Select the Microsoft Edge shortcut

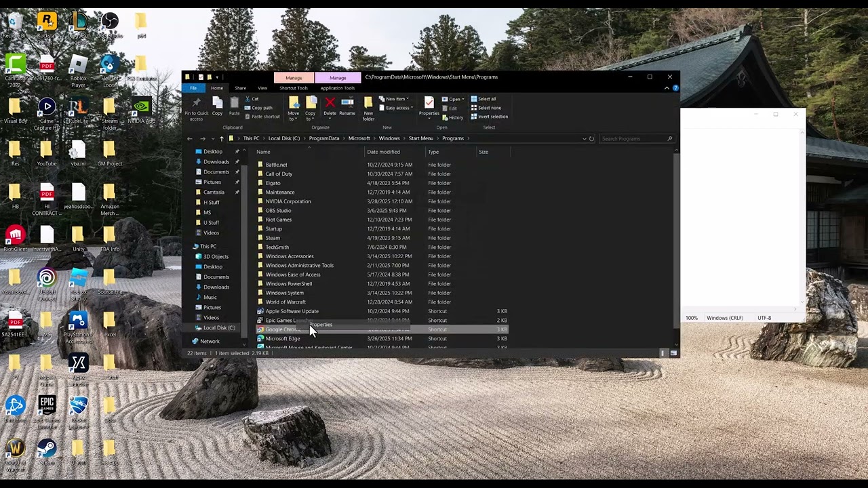point(282,338)
